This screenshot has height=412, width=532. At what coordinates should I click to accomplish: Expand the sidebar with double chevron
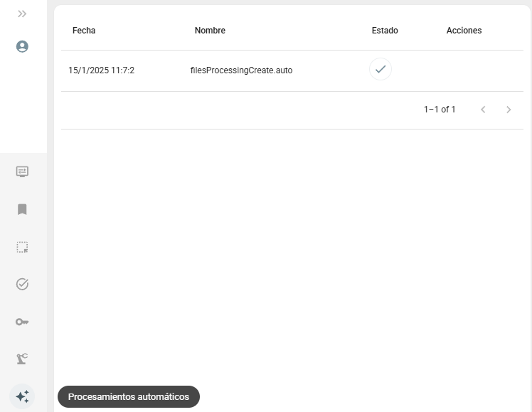(22, 14)
